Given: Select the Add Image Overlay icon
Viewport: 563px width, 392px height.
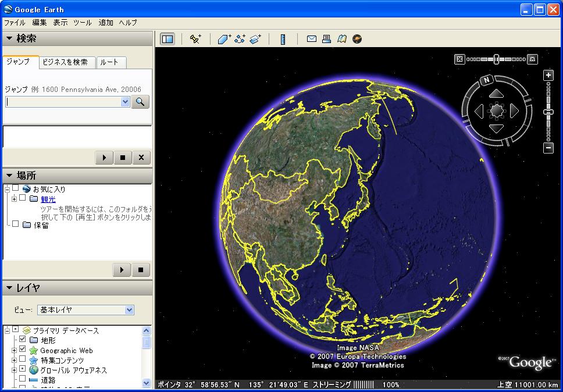Looking at the screenshot, I should point(256,39).
